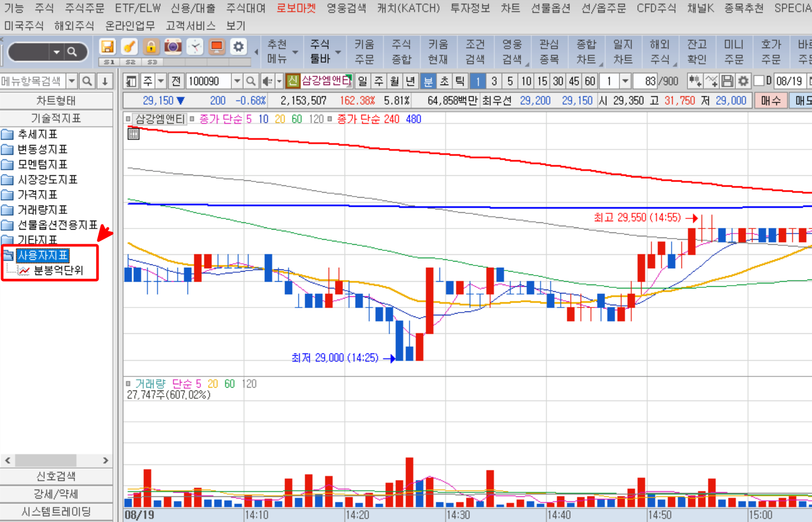Click small grid icon at chart top-left

click(x=133, y=133)
